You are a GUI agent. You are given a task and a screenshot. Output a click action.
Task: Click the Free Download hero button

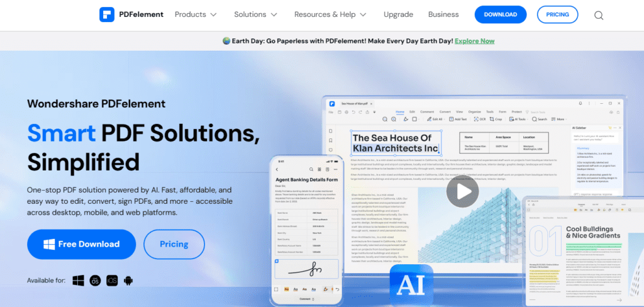[81, 244]
